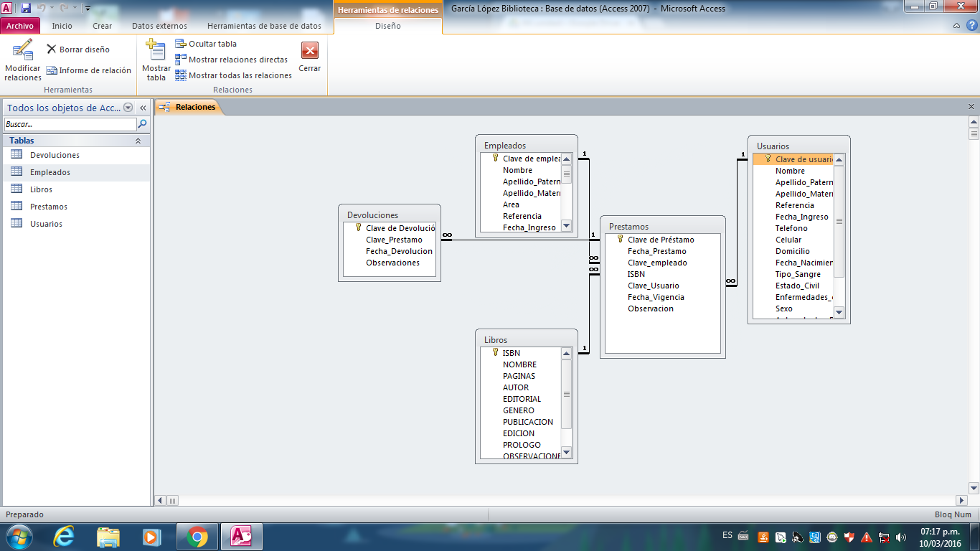This screenshot has height=551, width=980.
Task: Open Google Chrome from the taskbar
Action: coord(197,536)
